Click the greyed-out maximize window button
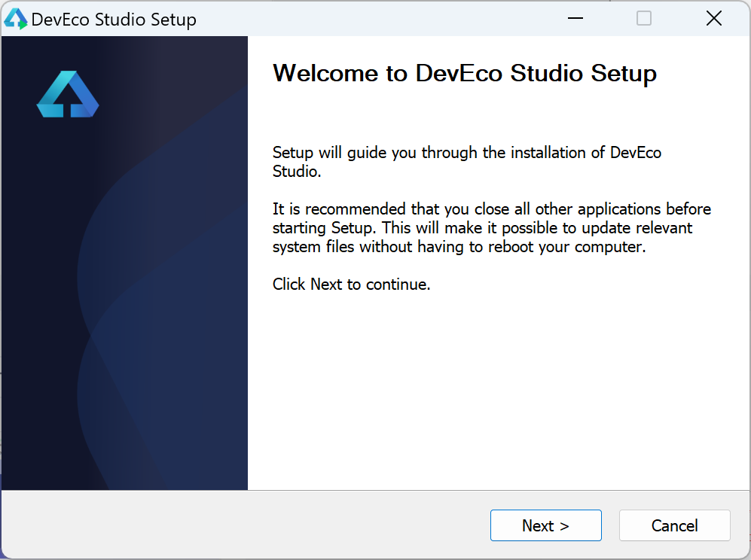The image size is (751, 560). click(643, 19)
